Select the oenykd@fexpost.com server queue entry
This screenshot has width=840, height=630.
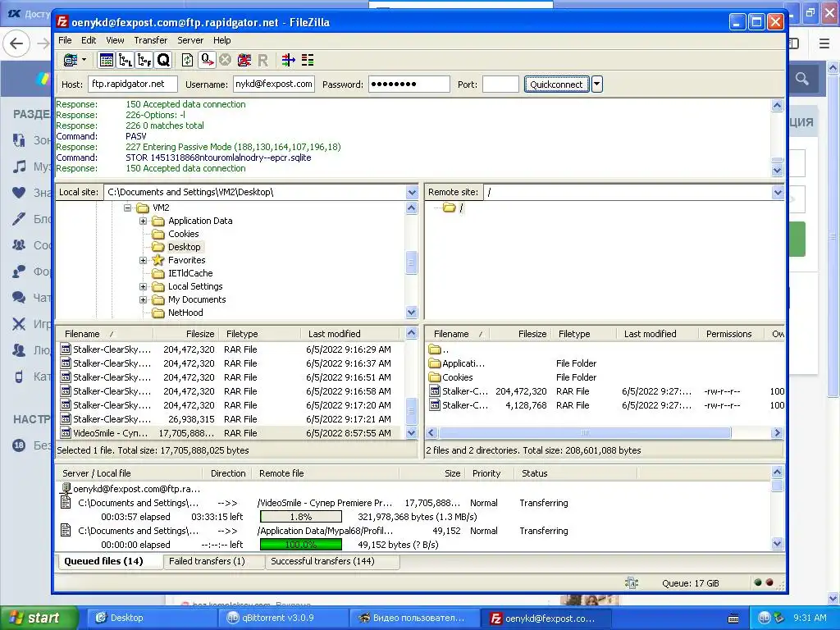pyautogui.click(x=131, y=489)
